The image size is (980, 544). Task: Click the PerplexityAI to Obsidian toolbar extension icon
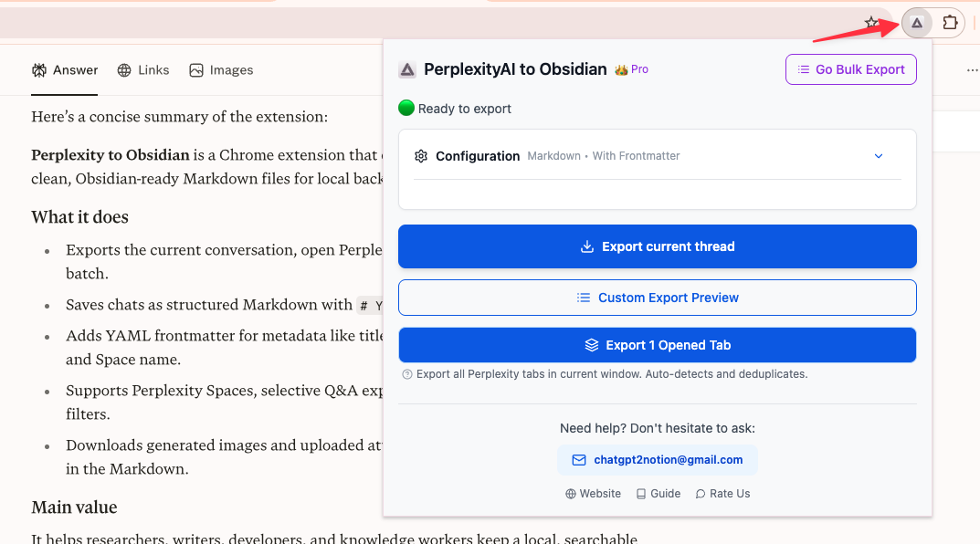point(917,23)
